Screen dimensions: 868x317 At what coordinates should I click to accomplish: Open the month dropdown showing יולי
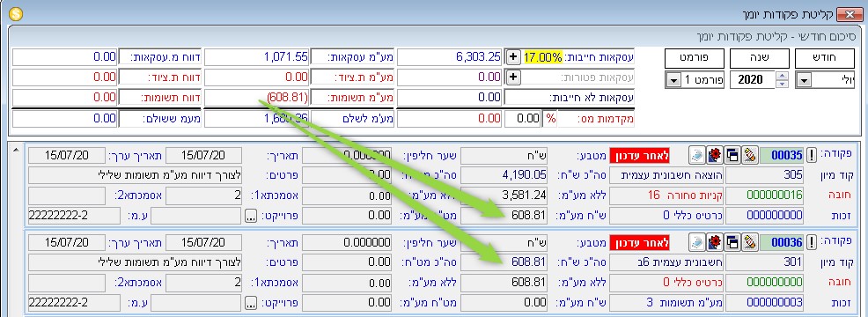pyautogui.click(x=803, y=81)
